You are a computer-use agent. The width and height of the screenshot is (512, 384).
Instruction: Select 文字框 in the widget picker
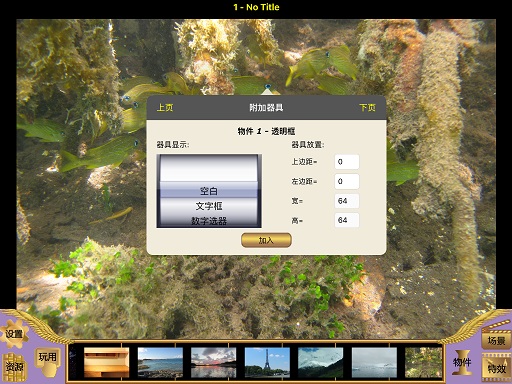(209, 206)
